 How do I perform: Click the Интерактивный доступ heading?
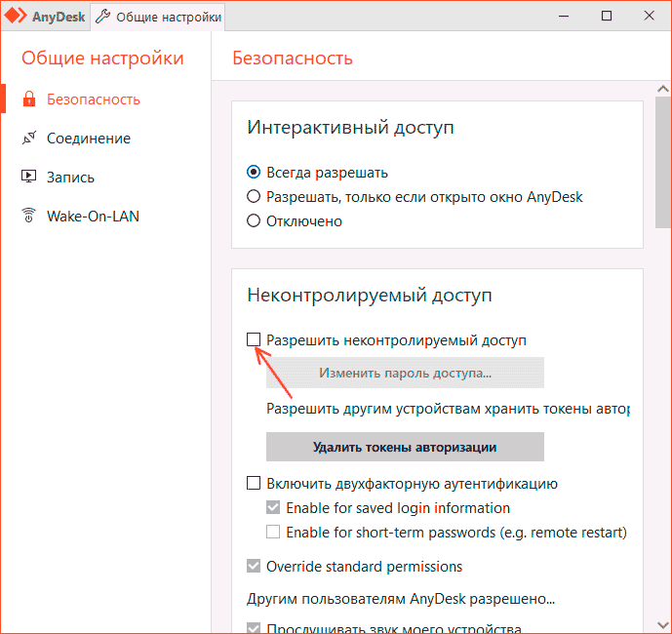(x=350, y=128)
